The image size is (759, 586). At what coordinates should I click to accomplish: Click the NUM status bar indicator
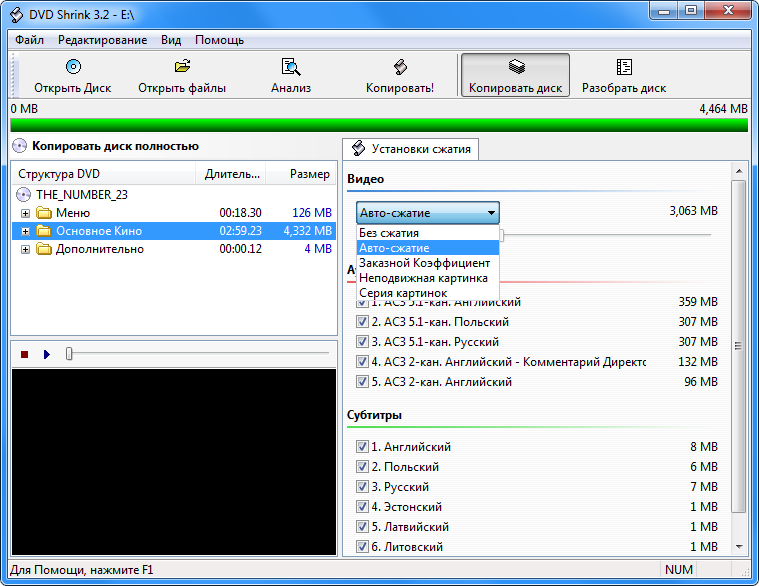click(679, 570)
